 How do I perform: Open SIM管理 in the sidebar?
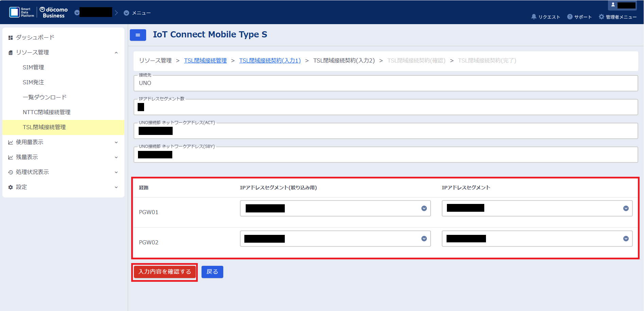point(63,67)
